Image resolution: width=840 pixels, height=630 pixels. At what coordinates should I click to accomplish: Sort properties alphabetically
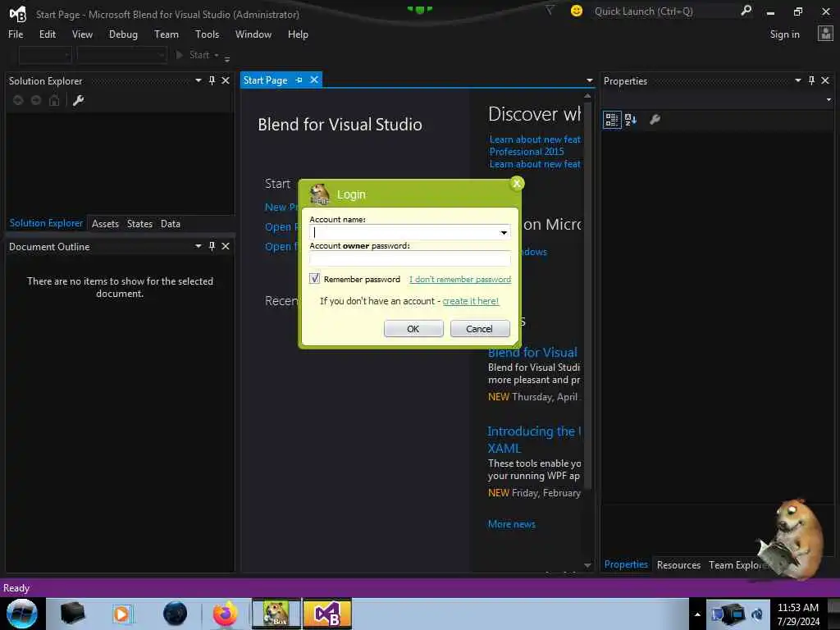point(631,120)
